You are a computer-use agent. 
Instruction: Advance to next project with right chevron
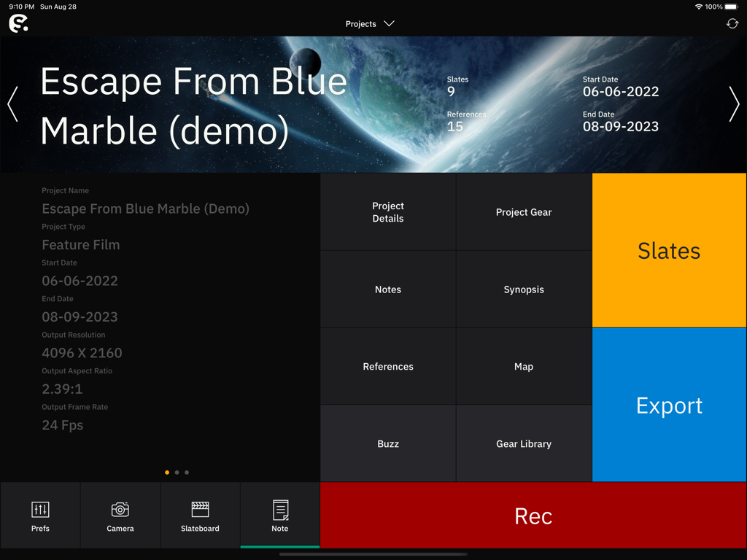pos(735,104)
